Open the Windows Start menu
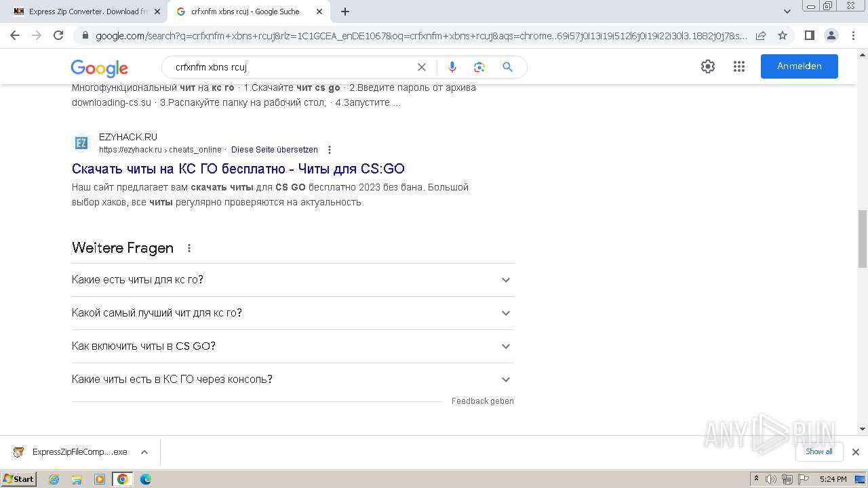This screenshot has width=868, height=488. [x=19, y=479]
